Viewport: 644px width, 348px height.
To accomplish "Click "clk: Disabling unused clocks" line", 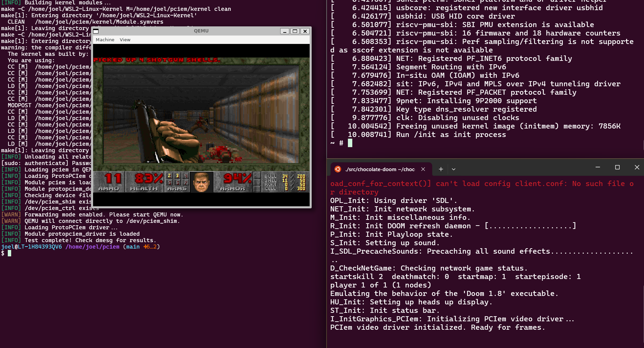I will coord(425,118).
